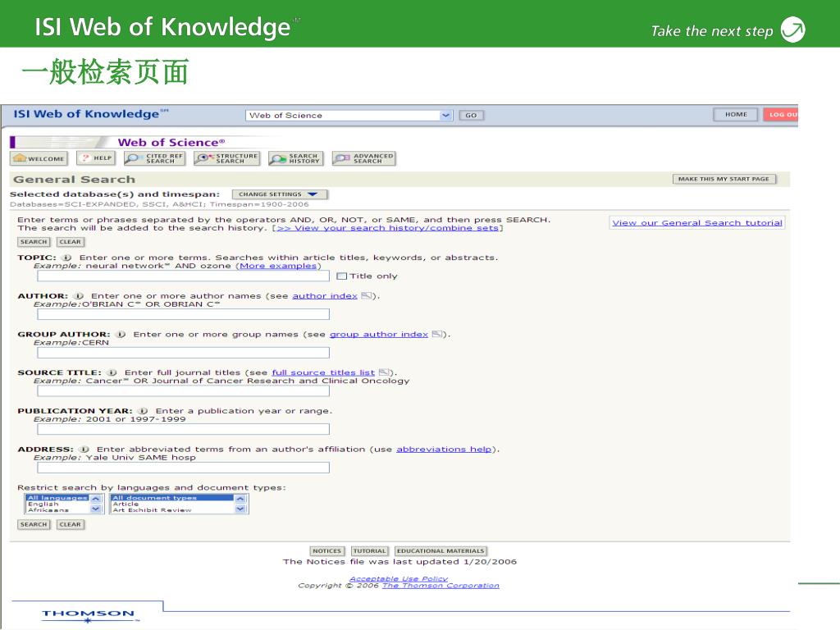Open EDUCATIONAL MATERIALS button
Screen dimensions: 840x630
pyautogui.click(x=441, y=550)
